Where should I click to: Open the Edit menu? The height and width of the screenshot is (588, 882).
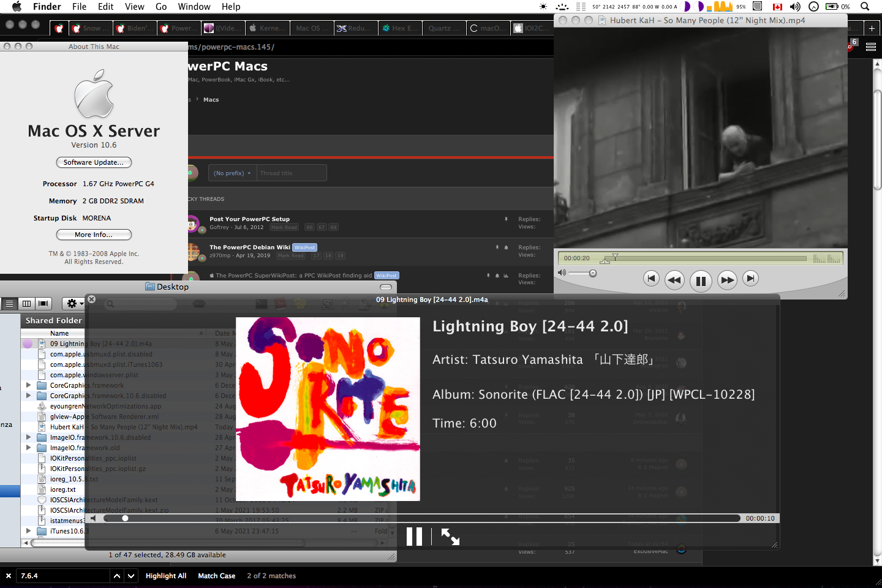pos(106,7)
